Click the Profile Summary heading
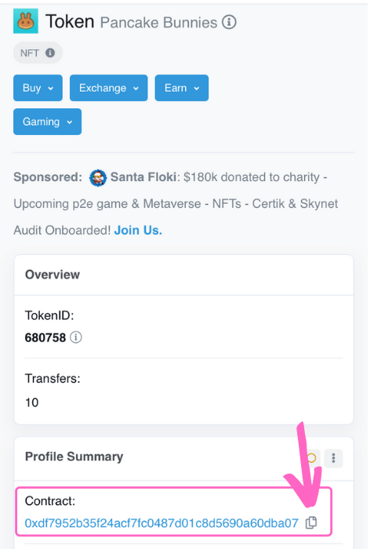The image size is (392, 549). 74,456
